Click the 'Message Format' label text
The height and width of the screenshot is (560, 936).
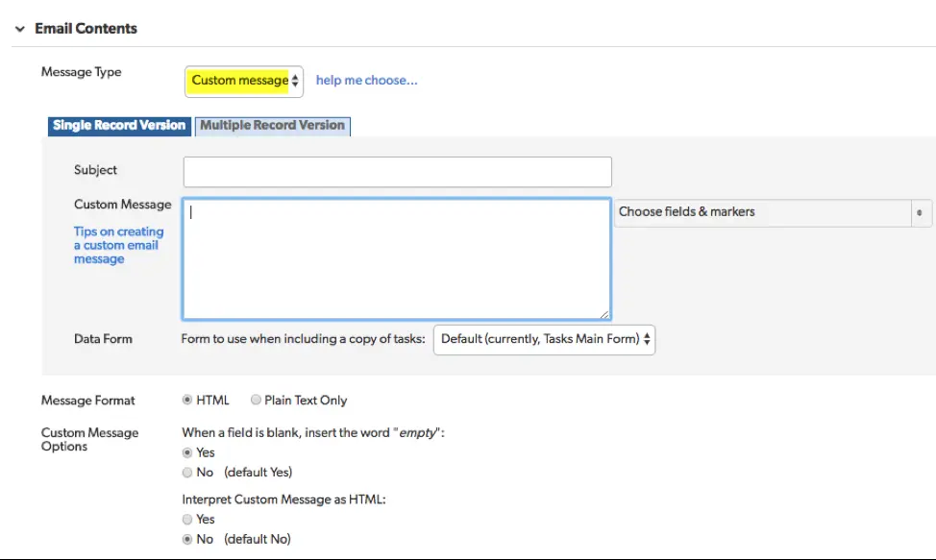[x=87, y=401]
